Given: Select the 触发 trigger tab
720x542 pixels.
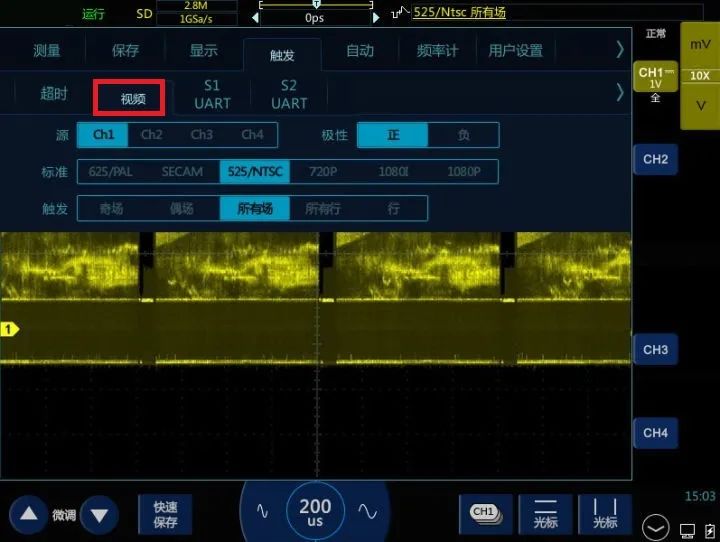Looking at the screenshot, I should click(x=282, y=55).
